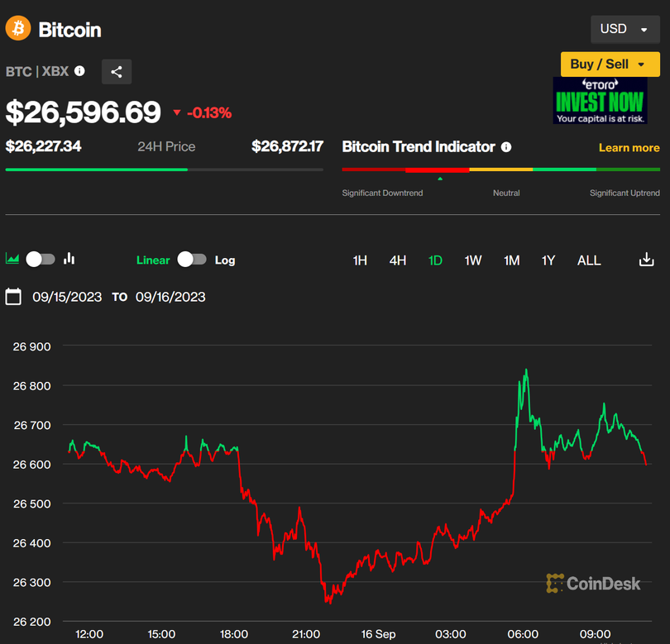Screen dimensions: 670x644
Task: Select the candlestick chart icon
Action: 69,259
